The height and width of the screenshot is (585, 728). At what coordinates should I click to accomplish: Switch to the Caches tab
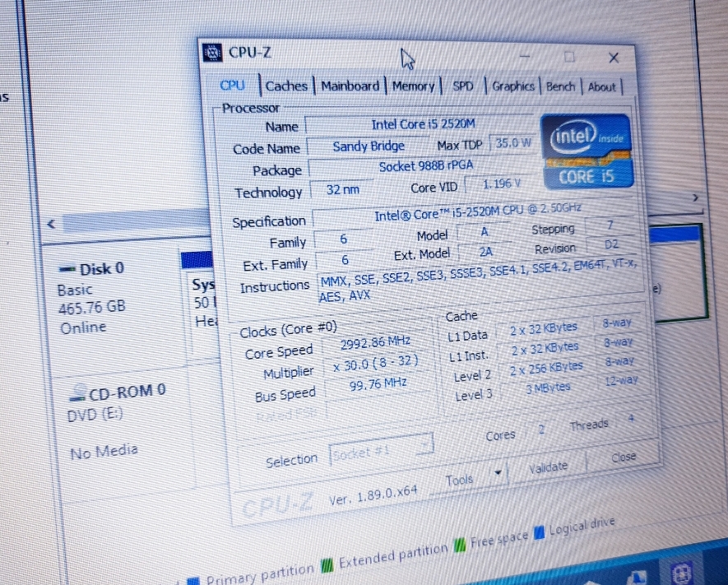[x=286, y=86]
